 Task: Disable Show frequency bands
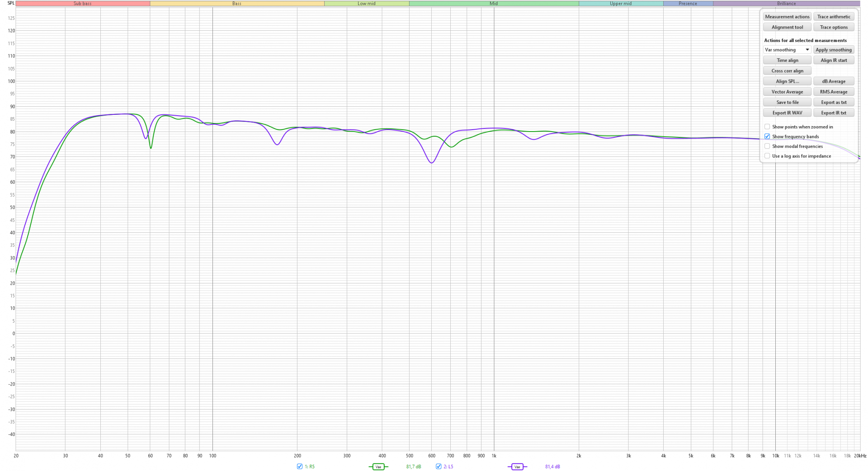(767, 137)
